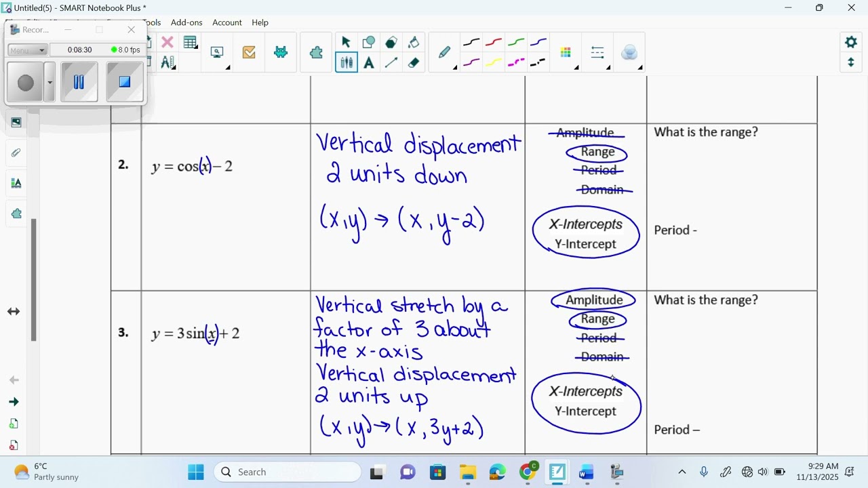This screenshot has width=868, height=488.
Task: Open sidebar Add-ons puzzle tab
Action: [16, 213]
